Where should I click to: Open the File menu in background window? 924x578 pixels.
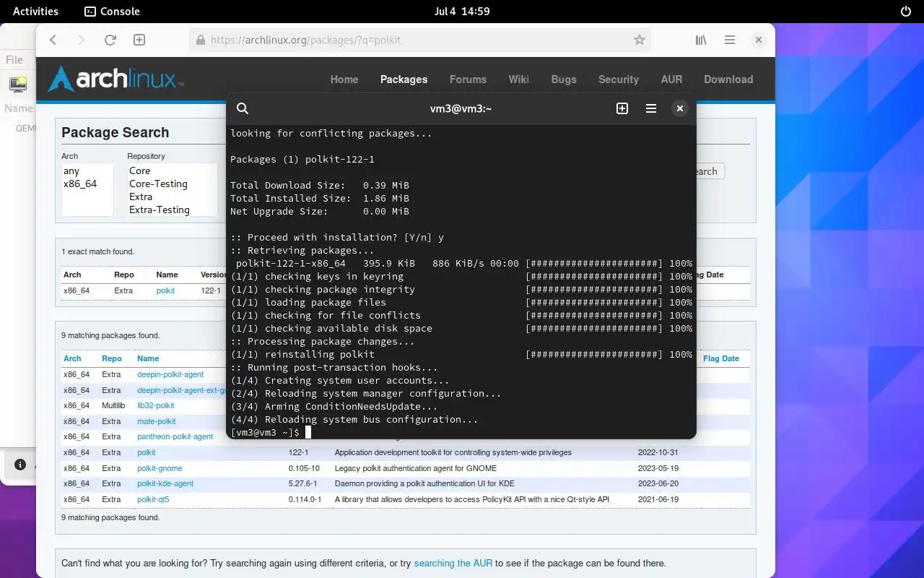pyautogui.click(x=14, y=60)
